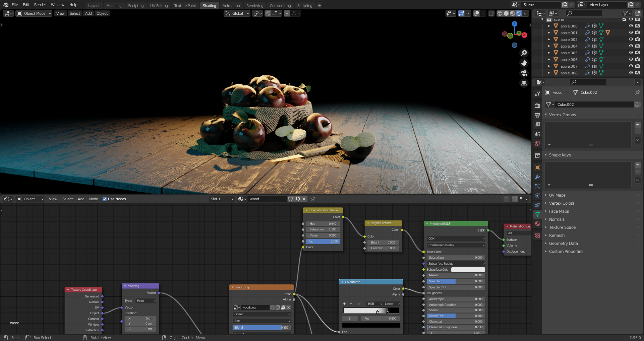Click the Subsurface Color white swatch
Screen dimensions: 644x341
point(468,270)
